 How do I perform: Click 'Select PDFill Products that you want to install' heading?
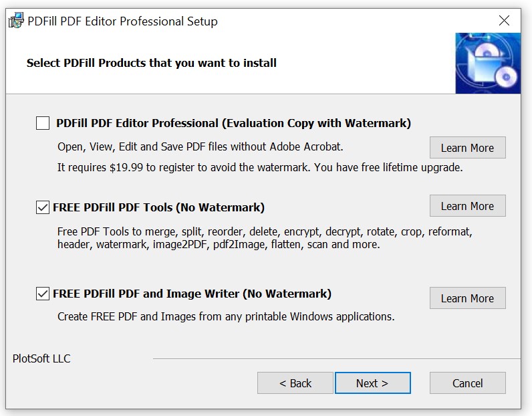point(151,63)
